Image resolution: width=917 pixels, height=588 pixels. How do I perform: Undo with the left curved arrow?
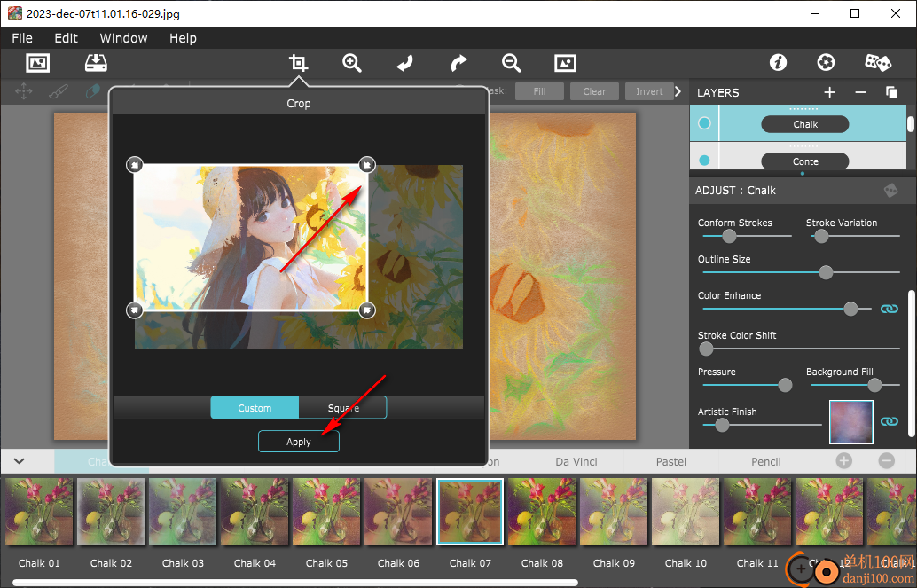click(x=404, y=63)
